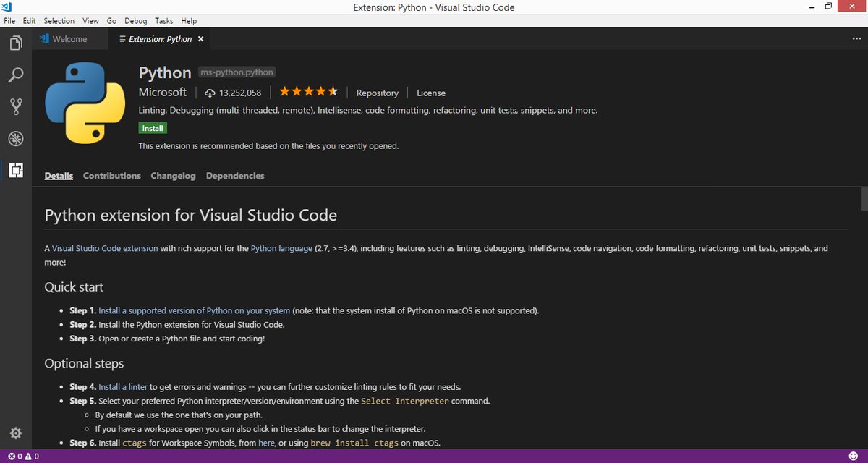Screen dimensions: 868x463
Task: Click the green Install button
Action: pyautogui.click(x=153, y=128)
